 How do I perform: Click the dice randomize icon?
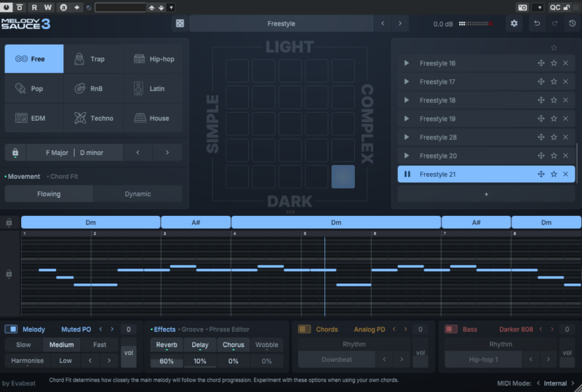click(x=179, y=24)
